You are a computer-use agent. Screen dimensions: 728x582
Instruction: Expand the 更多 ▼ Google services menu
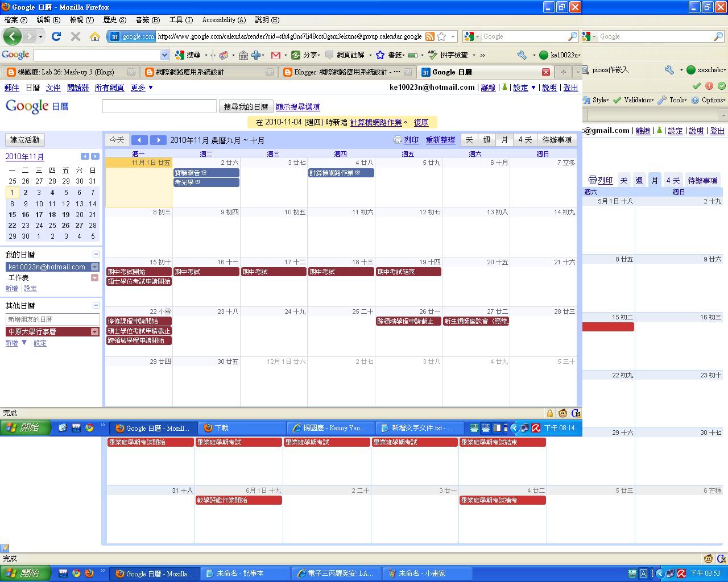click(x=142, y=88)
